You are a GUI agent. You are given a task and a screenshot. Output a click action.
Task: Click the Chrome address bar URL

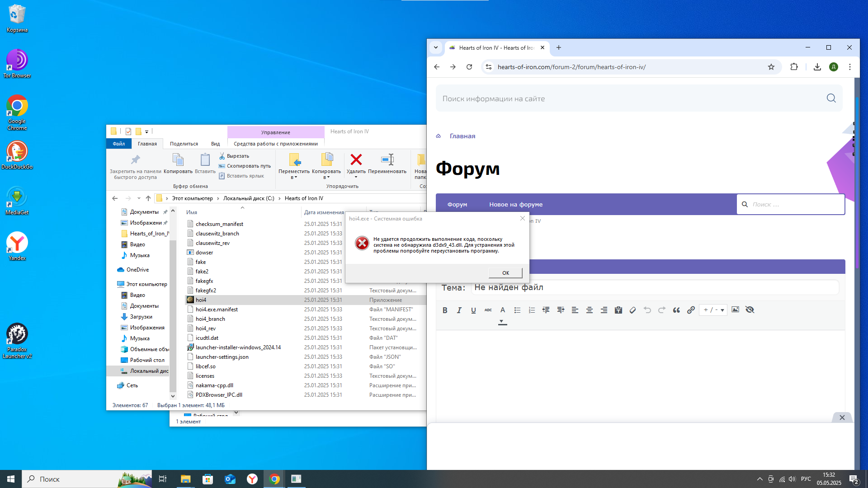tap(571, 67)
